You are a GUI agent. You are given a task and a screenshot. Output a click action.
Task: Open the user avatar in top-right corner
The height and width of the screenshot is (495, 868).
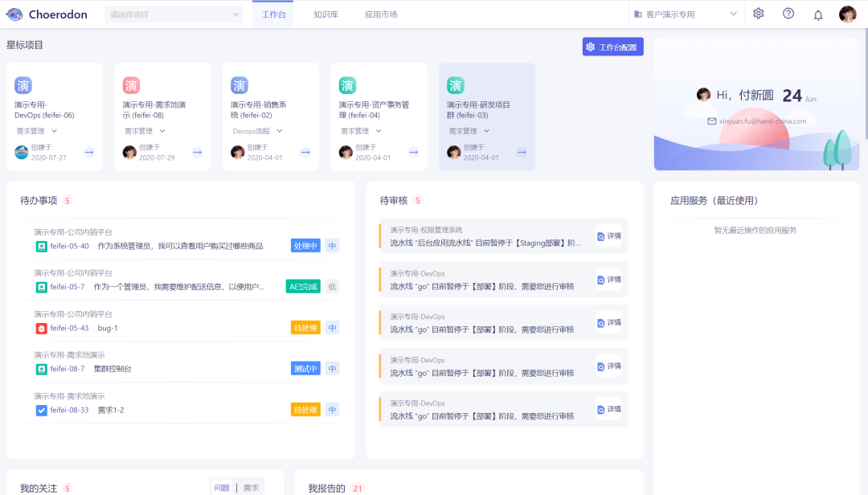coord(847,14)
